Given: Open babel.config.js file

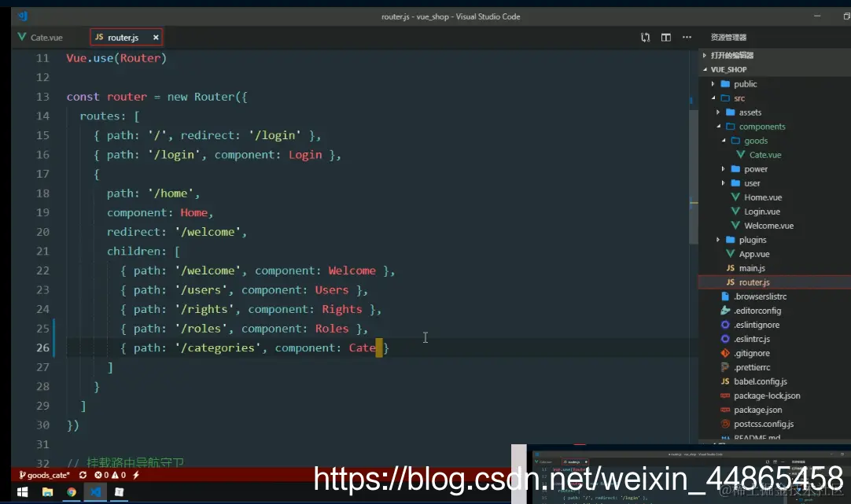Looking at the screenshot, I should 760,381.
